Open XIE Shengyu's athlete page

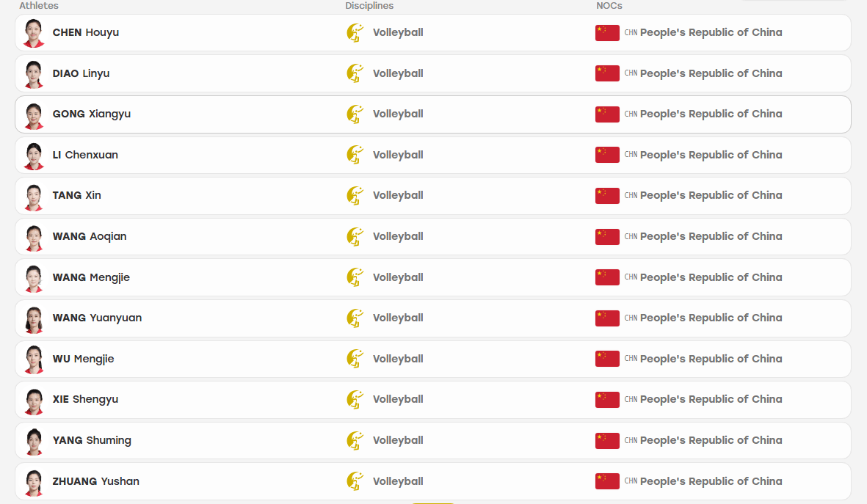coord(85,400)
